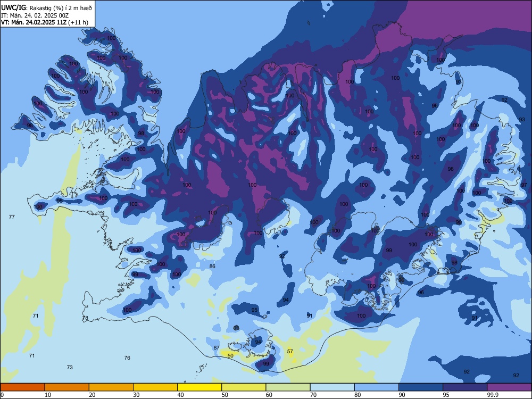Select the 20–30 amber legend swatch
The image size is (532, 399).
[x=111, y=387]
